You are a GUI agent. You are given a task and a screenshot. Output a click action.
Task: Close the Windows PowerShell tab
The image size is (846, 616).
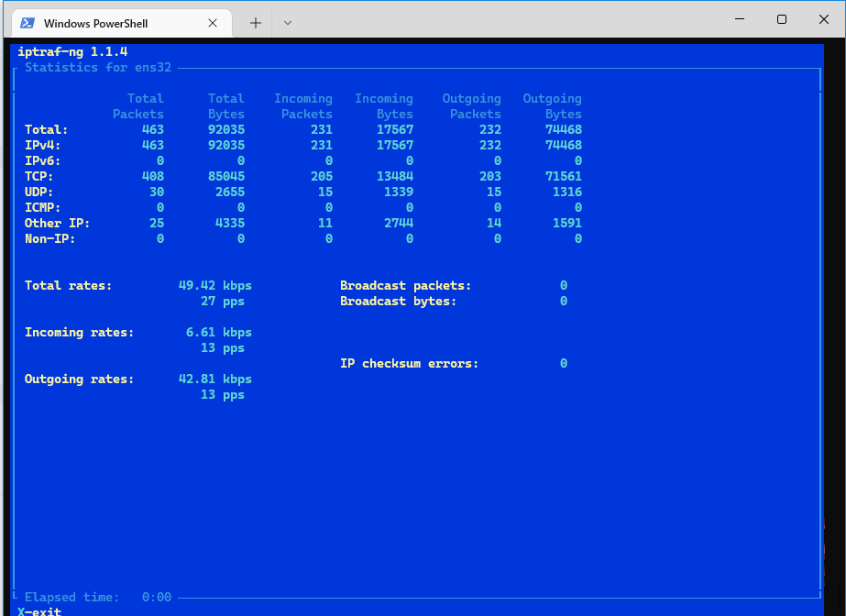(x=213, y=23)
